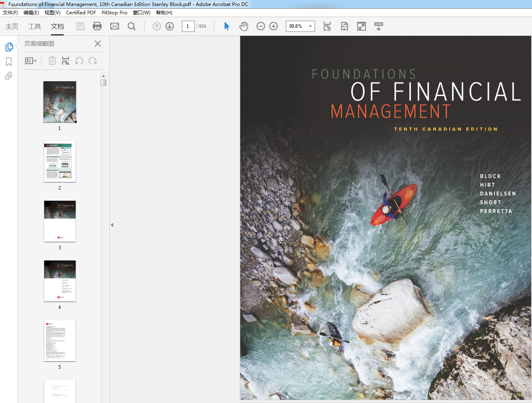
Task: Open the zoom level 99.8% dropdown arrow
Action: pos(310,26)
